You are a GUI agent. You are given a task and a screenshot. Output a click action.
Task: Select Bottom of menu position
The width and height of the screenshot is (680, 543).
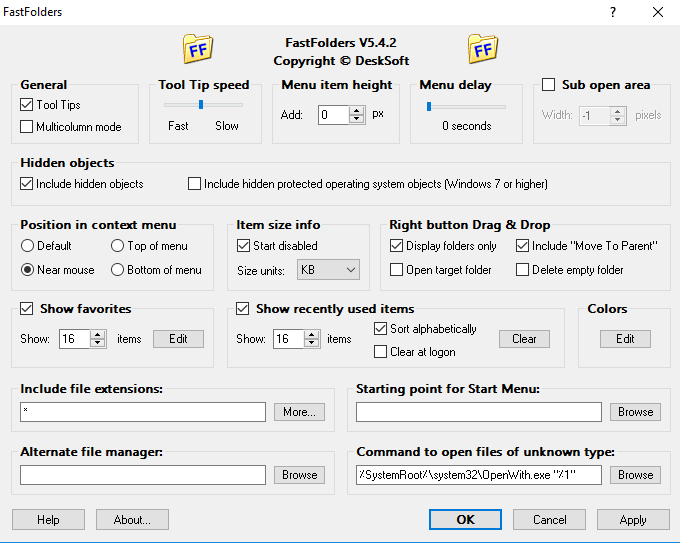(x=117, y=269)
